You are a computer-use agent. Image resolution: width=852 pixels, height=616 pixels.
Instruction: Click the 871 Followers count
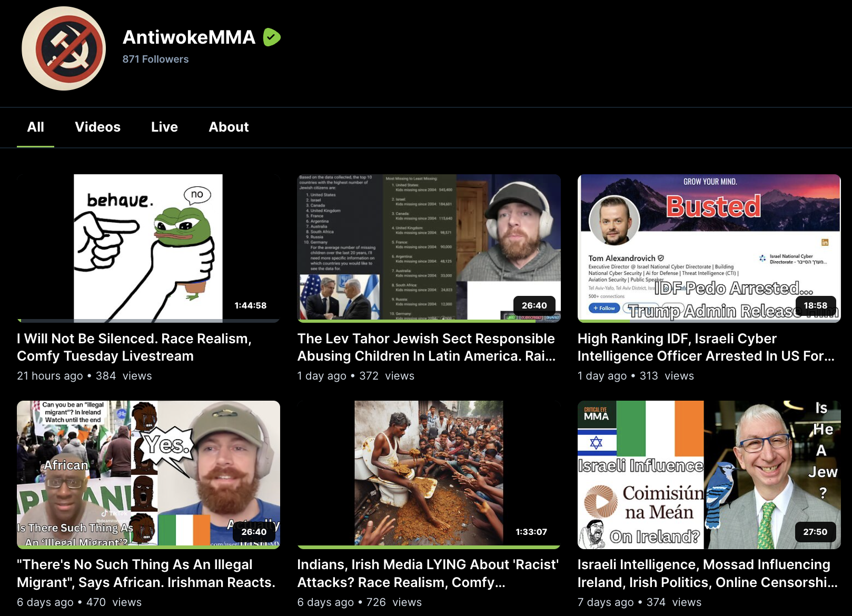pyautogui.click(x=155, y=59)
